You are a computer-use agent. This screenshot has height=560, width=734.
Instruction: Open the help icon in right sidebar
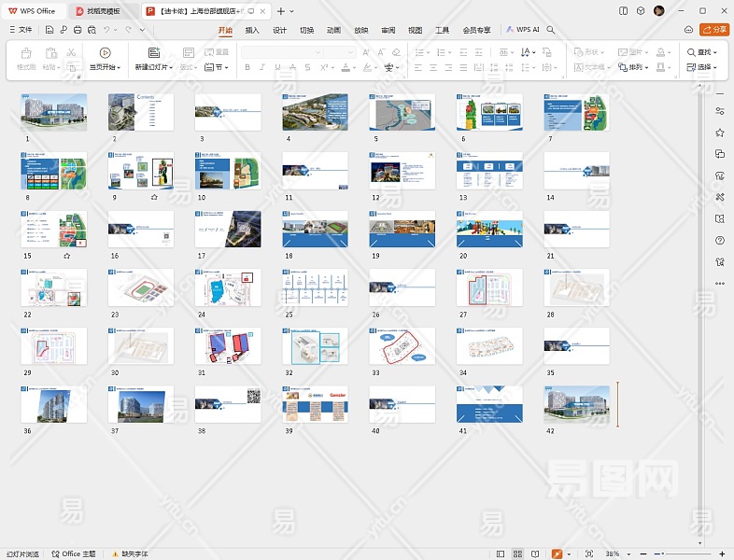click(x=720, y=241)
